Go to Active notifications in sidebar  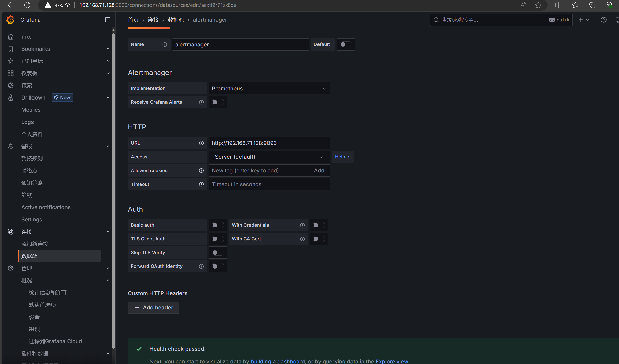[46, 207]
